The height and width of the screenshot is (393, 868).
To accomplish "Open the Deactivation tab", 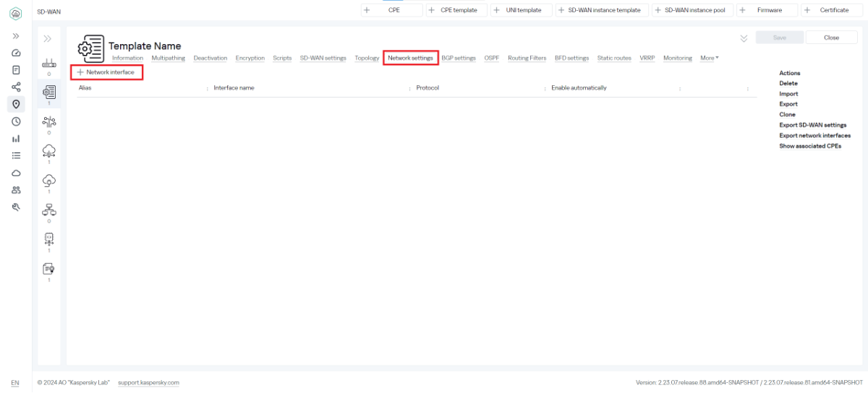I will tap(210, 58).
